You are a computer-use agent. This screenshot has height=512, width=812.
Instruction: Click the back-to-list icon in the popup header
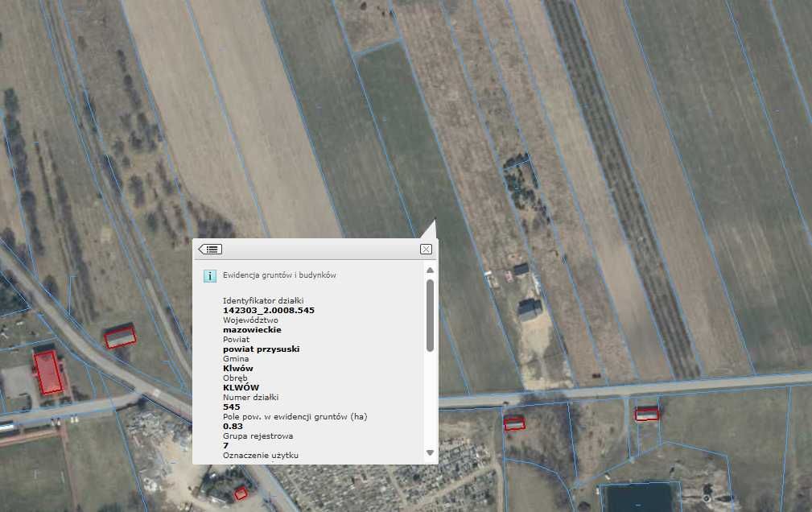coord(210,250)
